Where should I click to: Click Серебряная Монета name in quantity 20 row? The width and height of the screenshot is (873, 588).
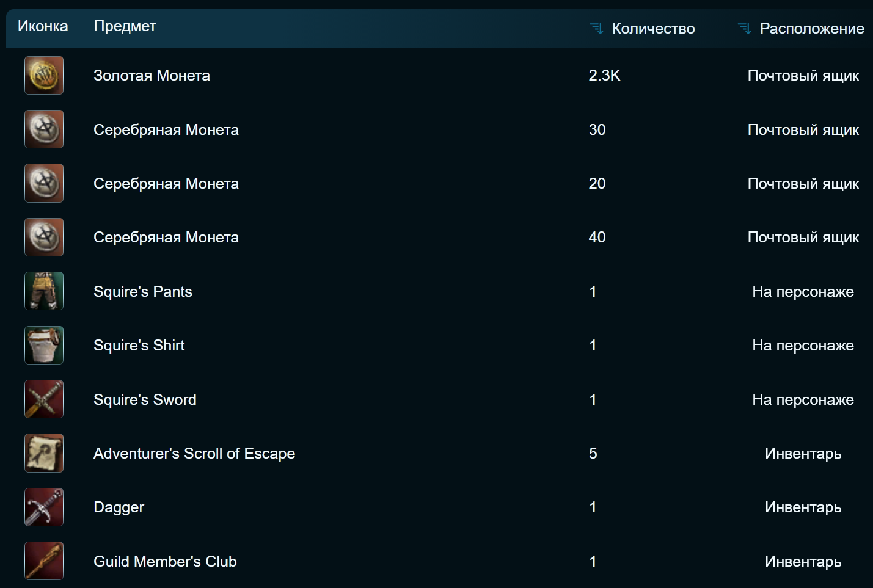[166, 184]
